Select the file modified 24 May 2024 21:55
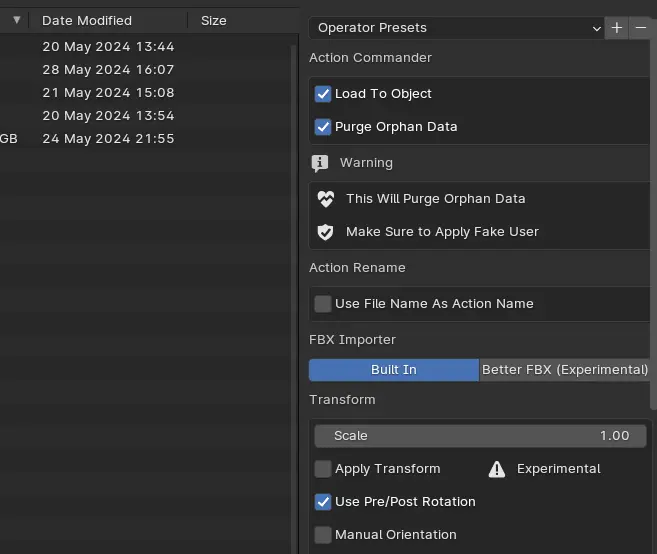The height and width of the screenshot is (554, 657). pyautogui.click(x=108, y=139)
